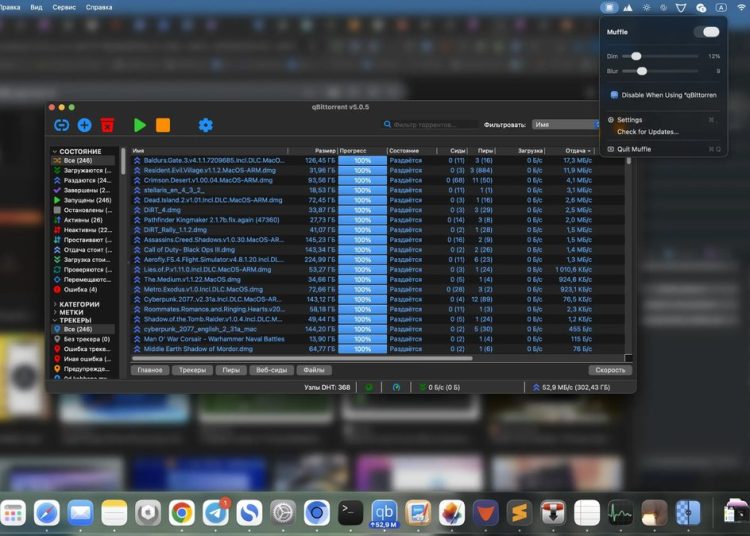Click the Скорость button
The width and height of the screenshot is (750, 536).
(x=610, y=370)
